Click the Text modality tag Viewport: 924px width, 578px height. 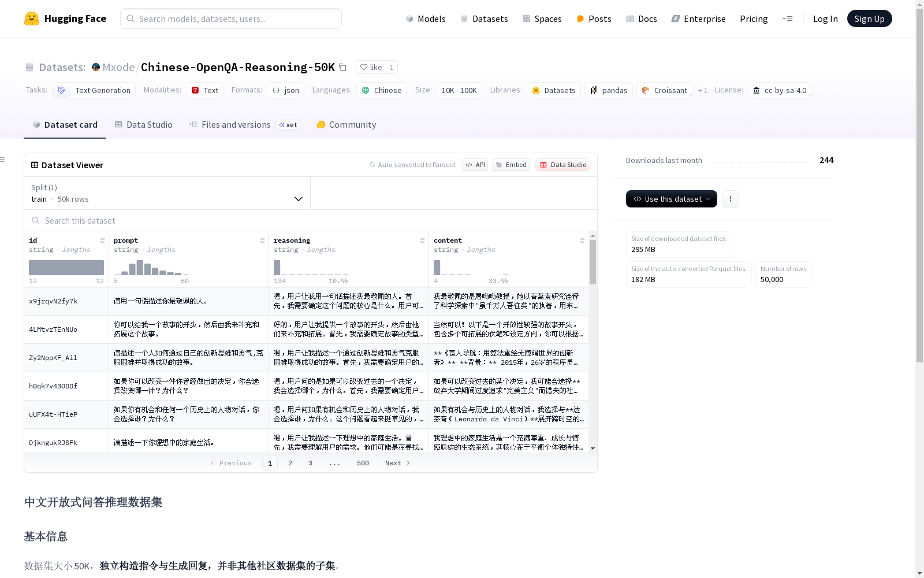click(204, 90)
